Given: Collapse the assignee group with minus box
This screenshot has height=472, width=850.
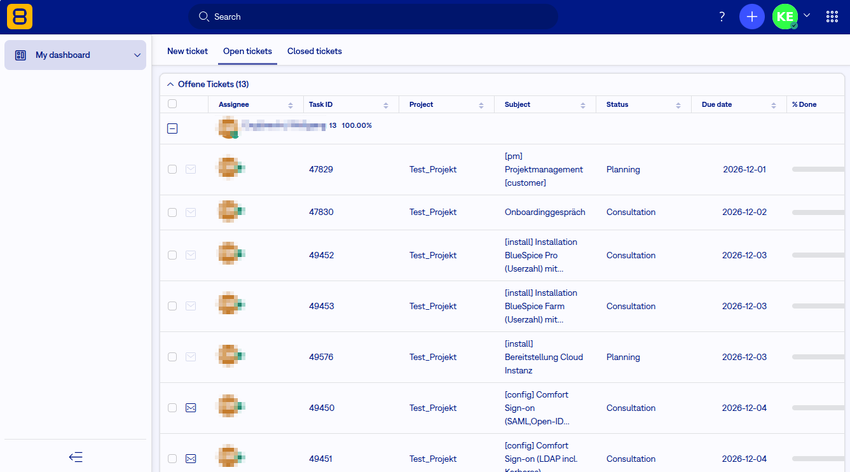Looking at the screenshot, I should (172, 128).
